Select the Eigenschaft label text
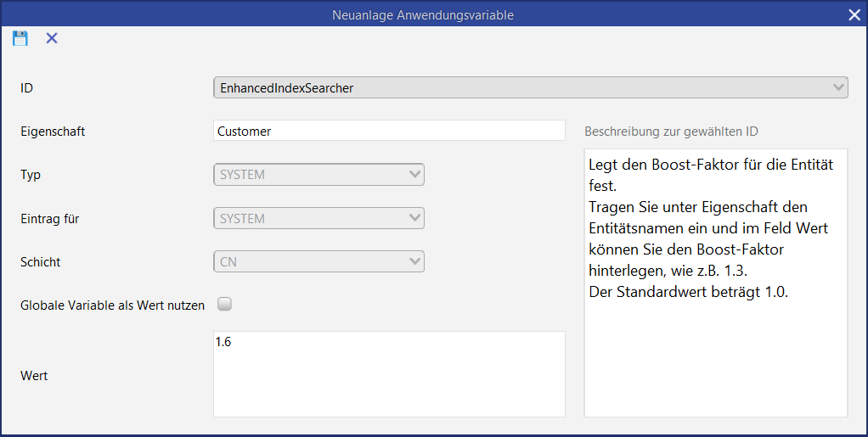 53,132
